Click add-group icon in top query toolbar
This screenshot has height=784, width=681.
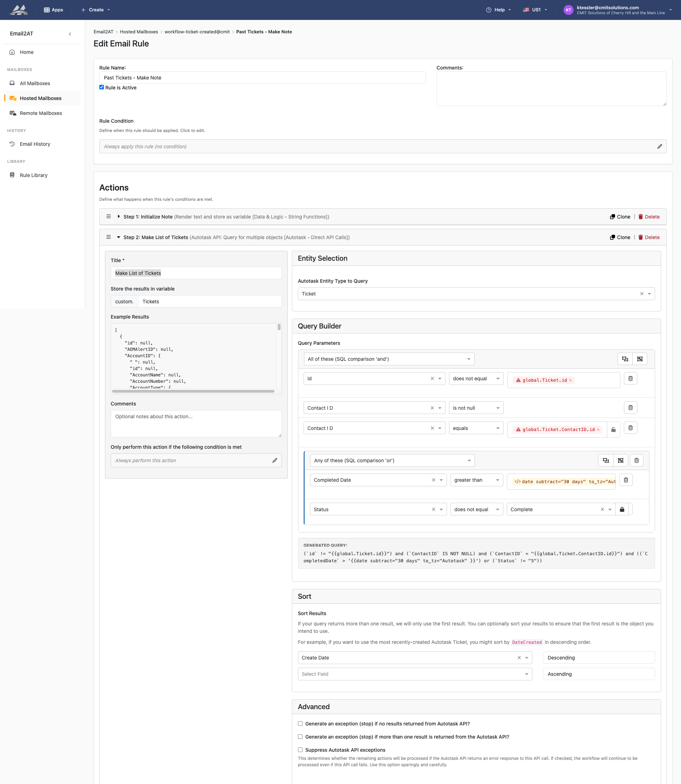point(640,359)
